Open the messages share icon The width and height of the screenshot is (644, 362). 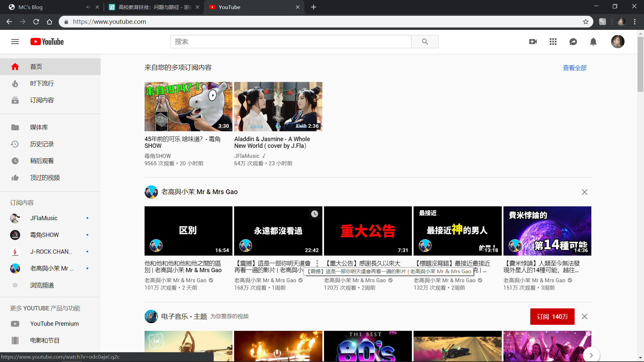573,42
